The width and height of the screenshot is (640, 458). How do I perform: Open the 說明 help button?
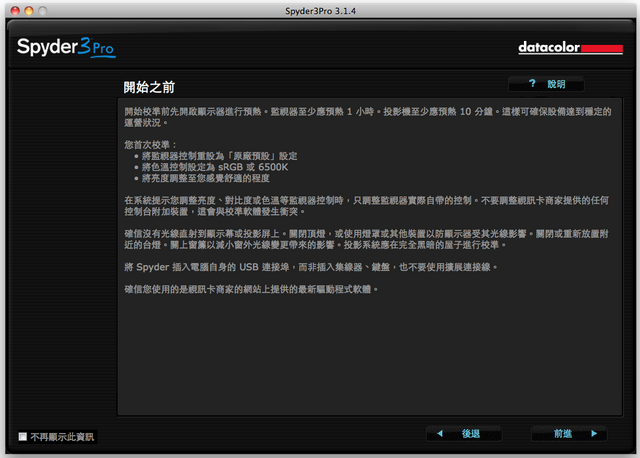tap(546, 84)
